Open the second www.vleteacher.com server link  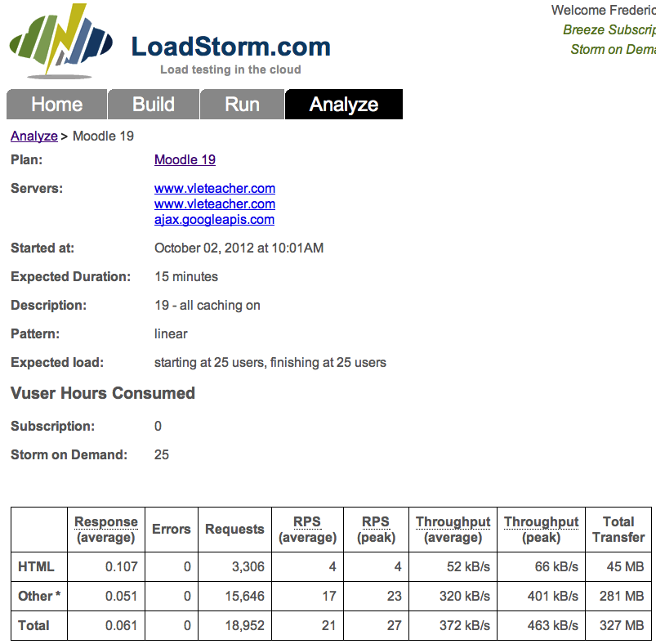[x=214, y=204]
